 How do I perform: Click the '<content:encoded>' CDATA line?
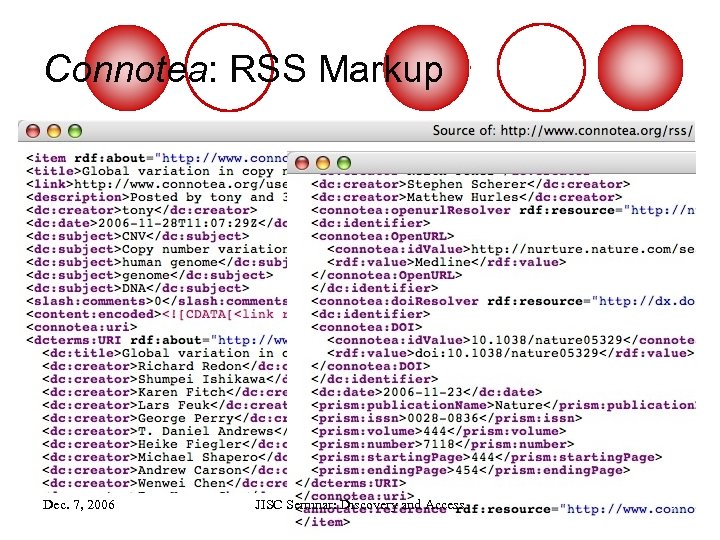click(x=157, y=314)
